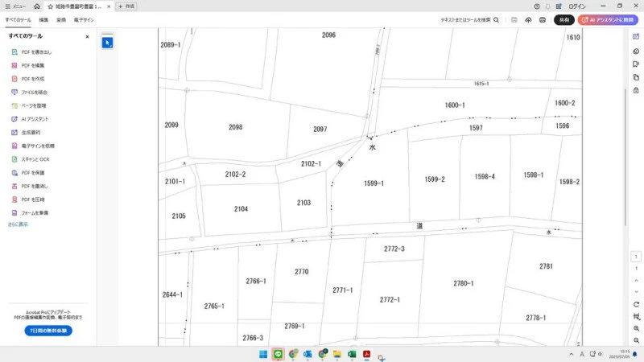Select the arrow selection tool
This screenshot has height=362, width=644.
pyautogui.click(x=107, y=43)
